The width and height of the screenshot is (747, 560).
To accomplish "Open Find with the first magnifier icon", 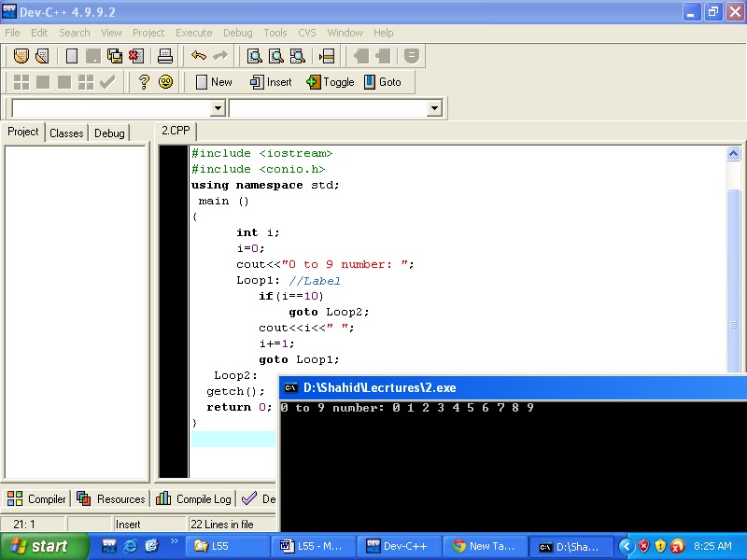I will pyautogui.click(x=254, y=56).
